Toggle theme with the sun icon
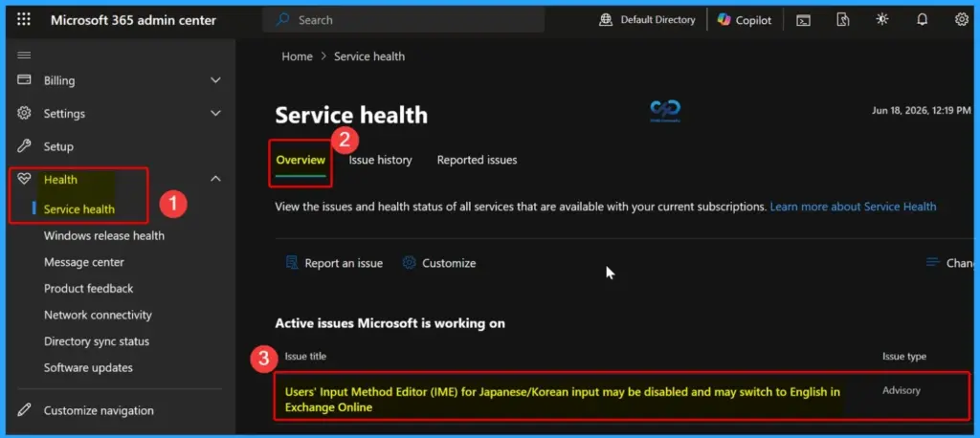Image resolution: width=980 pixels, height=438 pixels. [881, 19]
